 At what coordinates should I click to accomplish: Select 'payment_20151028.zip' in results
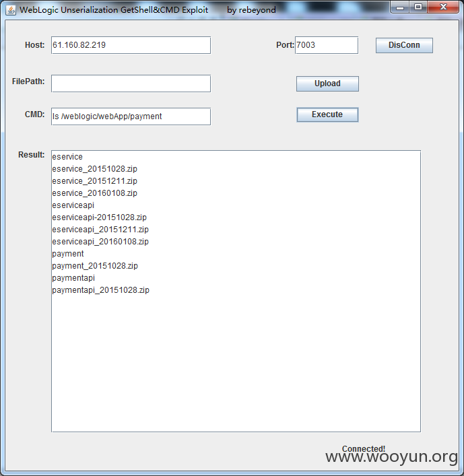point(95,266)
